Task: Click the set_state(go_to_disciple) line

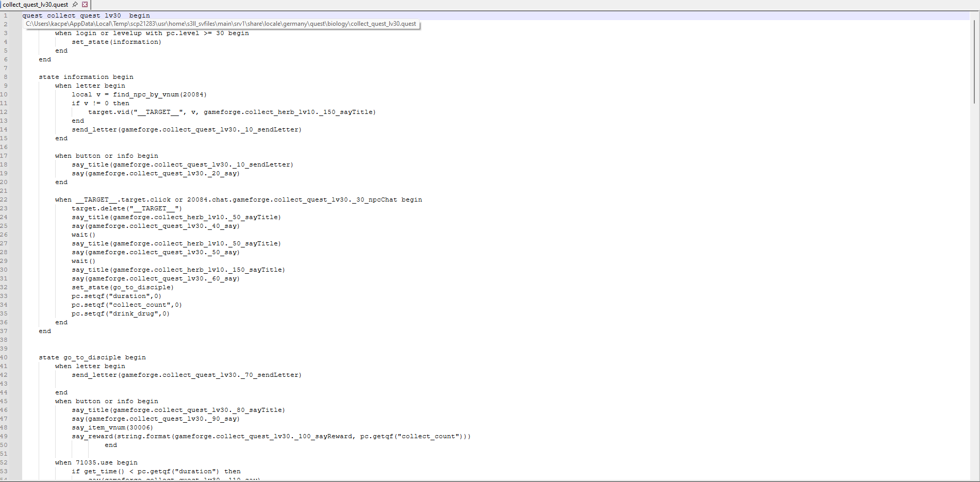Action: point(122,288)
